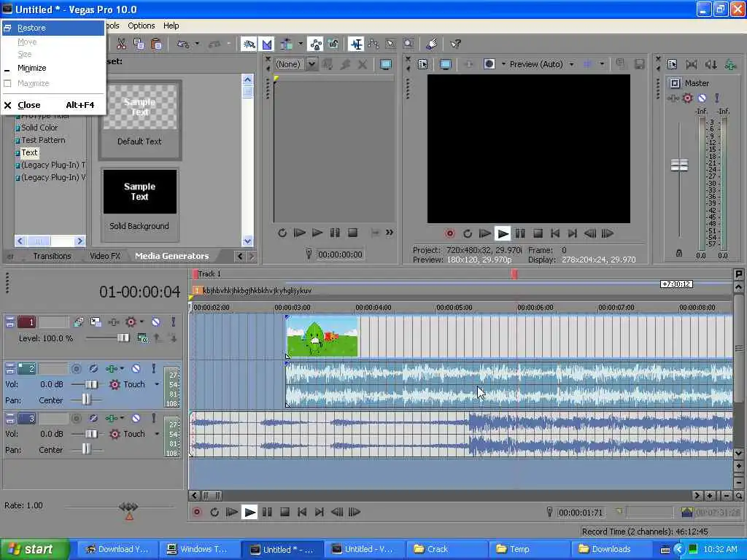Switch to Crack folder in taskbar
Viewport: 747px width, 560px height.
click(x=447, y=549)
